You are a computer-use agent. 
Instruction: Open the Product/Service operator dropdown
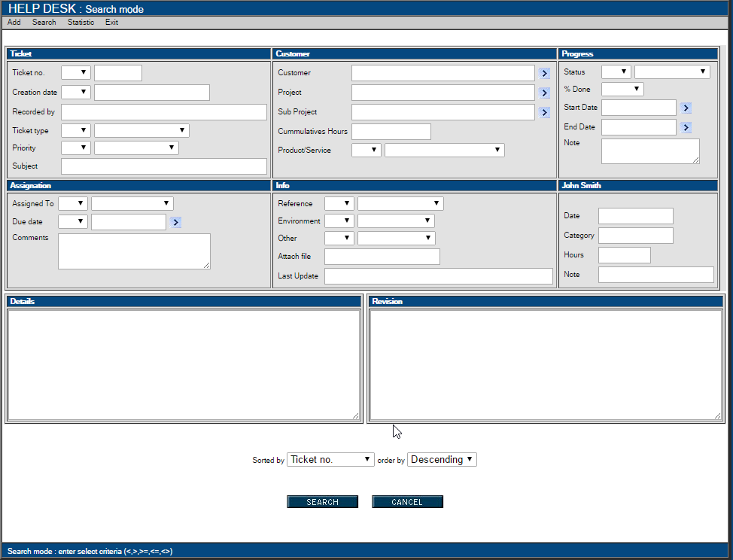click(366, 150)
